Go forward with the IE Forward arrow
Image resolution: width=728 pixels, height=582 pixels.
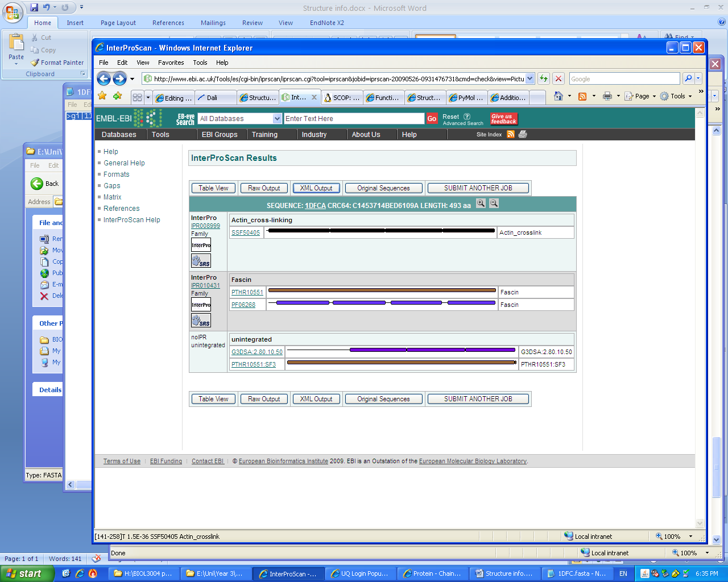(x=119, y=78)
